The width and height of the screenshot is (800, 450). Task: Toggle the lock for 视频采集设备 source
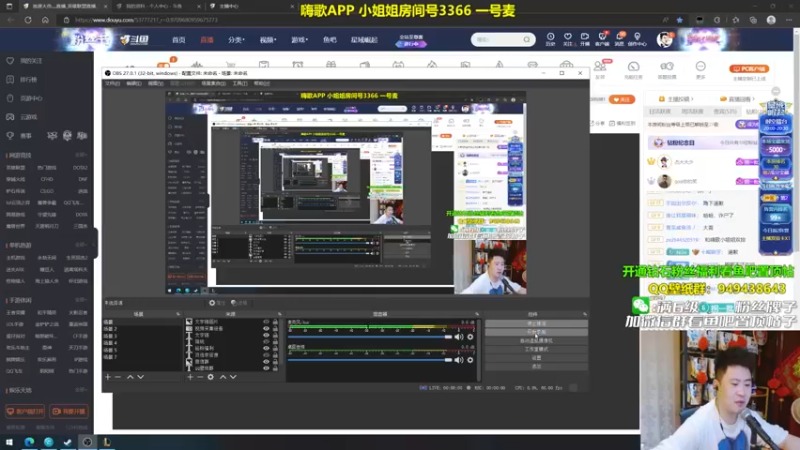tap(276, 329)
